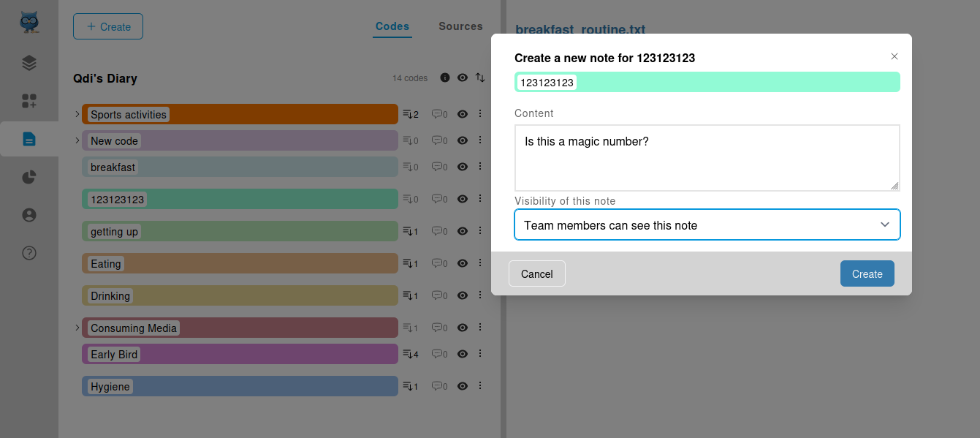Screen dimensions: 980x438
Task: Open the help question mark icon
Action: coord(29,253)
